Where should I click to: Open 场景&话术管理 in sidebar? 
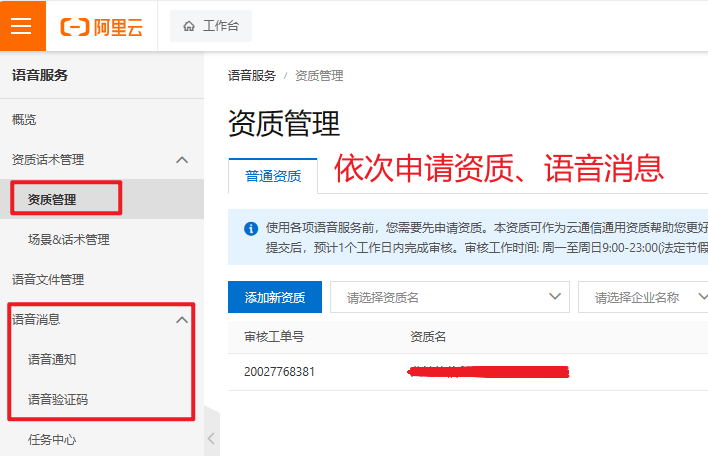[69, 240]
